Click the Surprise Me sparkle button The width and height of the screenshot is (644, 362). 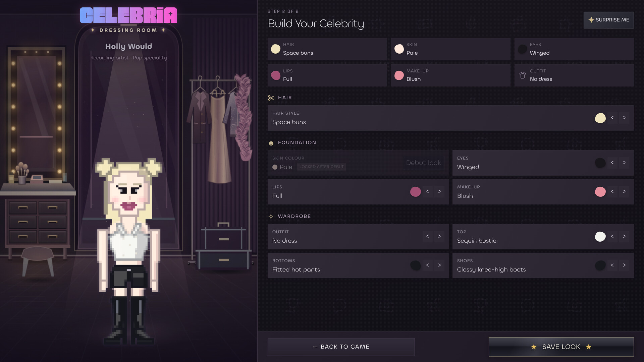pyautogui.click(x=608, y=20)
